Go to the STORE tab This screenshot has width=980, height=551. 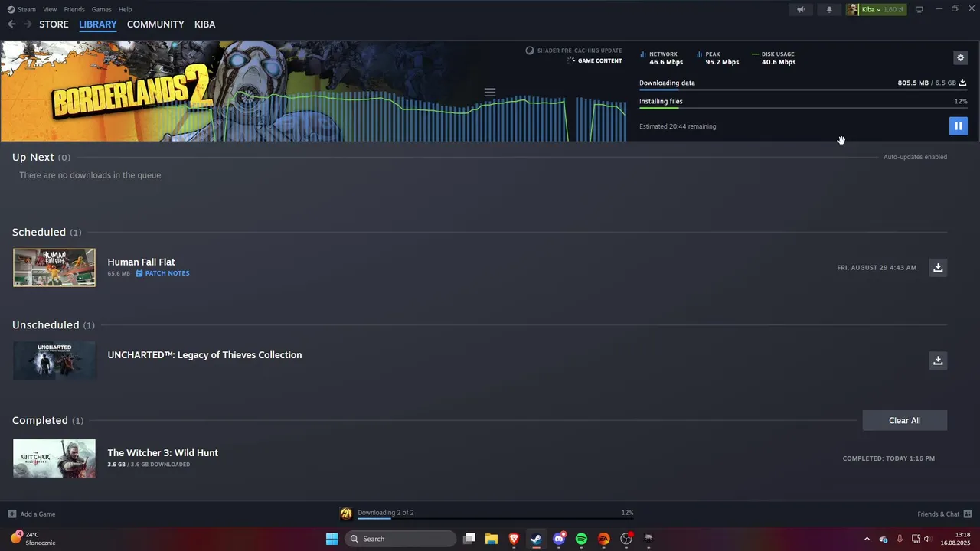54,24
